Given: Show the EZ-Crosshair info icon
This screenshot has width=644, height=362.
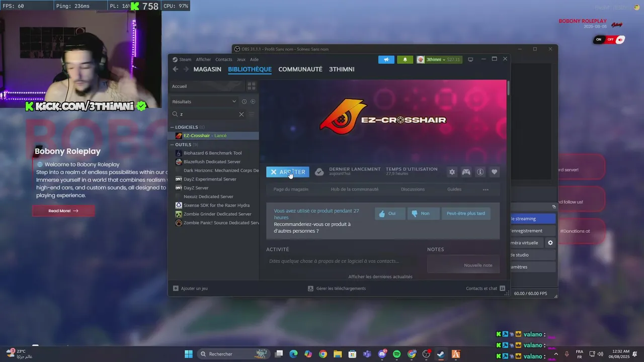Looking at the screenshot, I should click(480, 172).
